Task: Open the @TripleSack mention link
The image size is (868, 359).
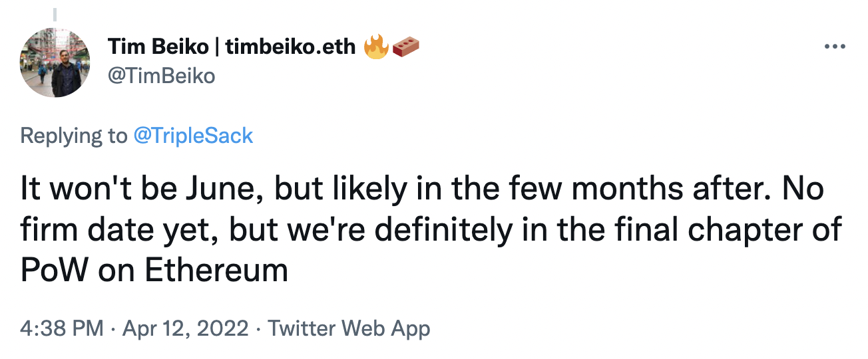Action: [193, 136]
